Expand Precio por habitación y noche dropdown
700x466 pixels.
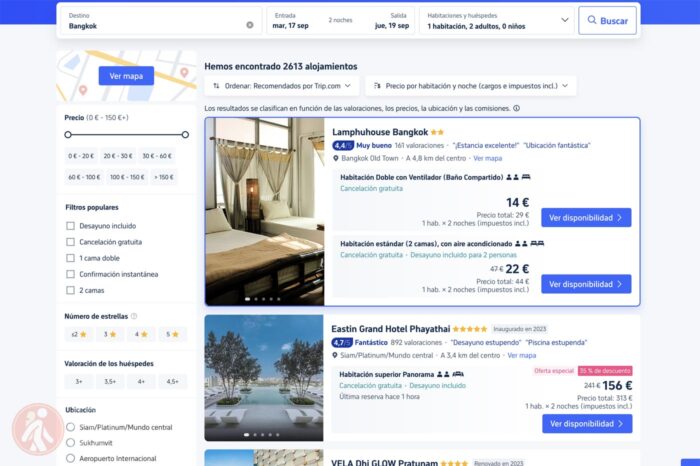(471, 86)
